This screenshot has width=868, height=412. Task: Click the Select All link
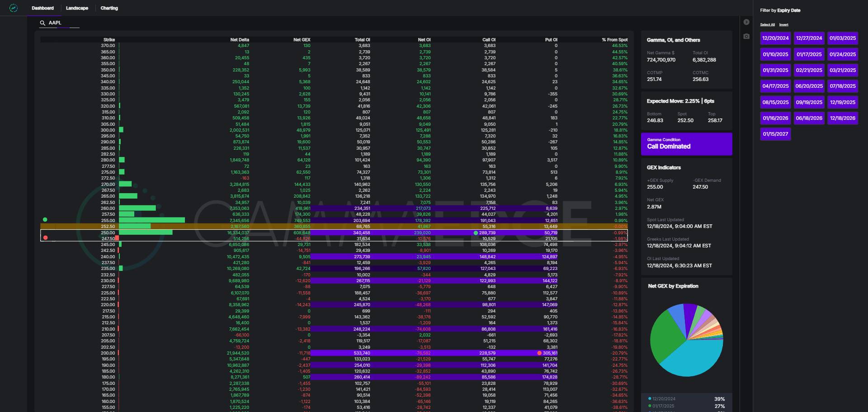pos(767,25)
